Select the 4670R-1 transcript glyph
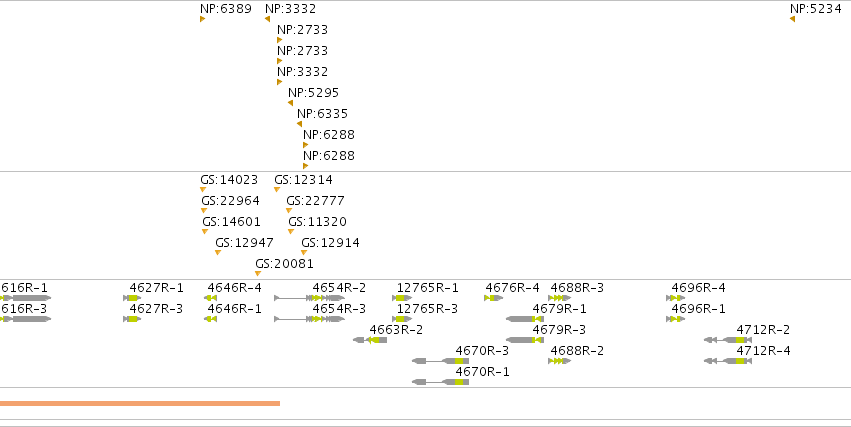This screenshot has height=427, width=851. 440,382
